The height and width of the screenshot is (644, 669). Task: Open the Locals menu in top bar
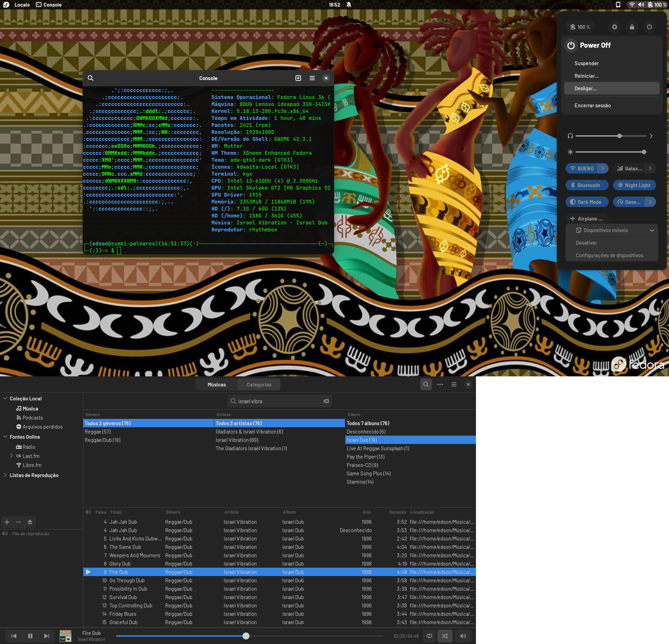coord(22,5)
